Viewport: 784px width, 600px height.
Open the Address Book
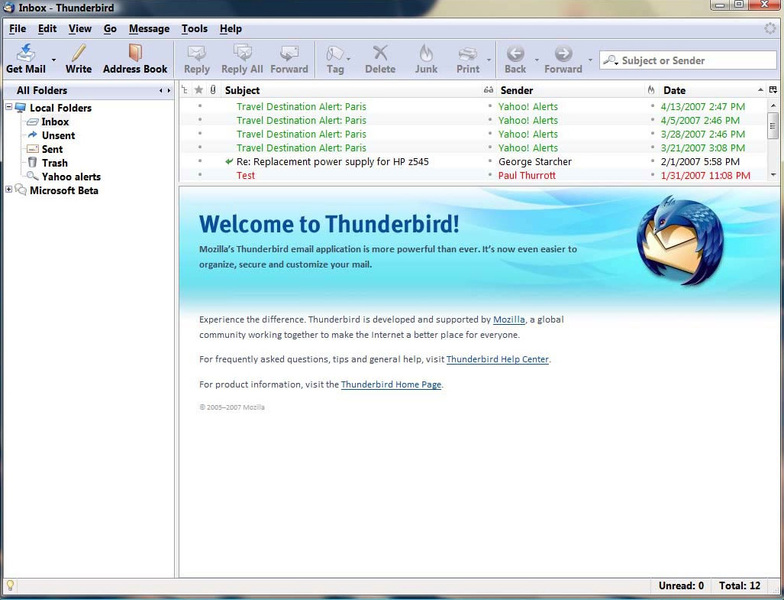point(135,59)
